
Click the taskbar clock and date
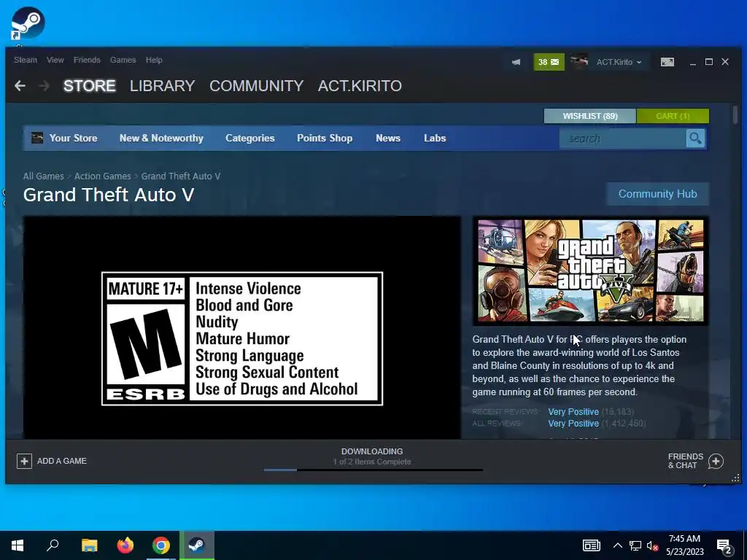point(684,545)
